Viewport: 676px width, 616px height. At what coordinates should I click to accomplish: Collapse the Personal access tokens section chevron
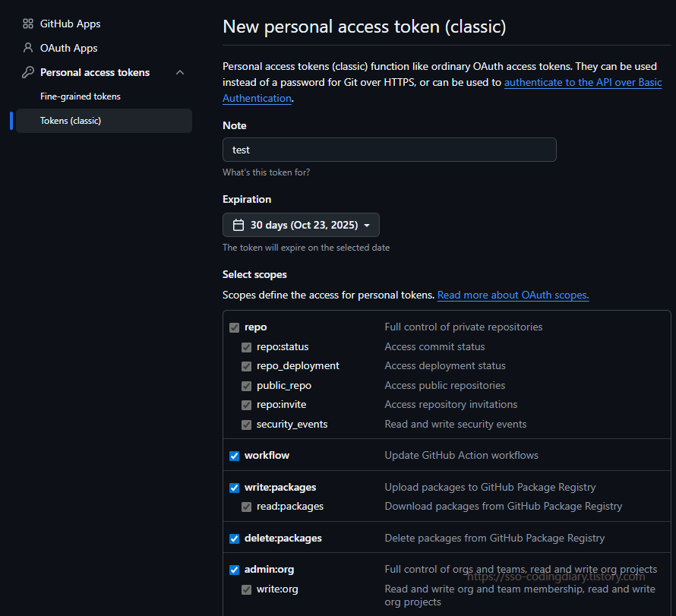click(x=180, y=72)
